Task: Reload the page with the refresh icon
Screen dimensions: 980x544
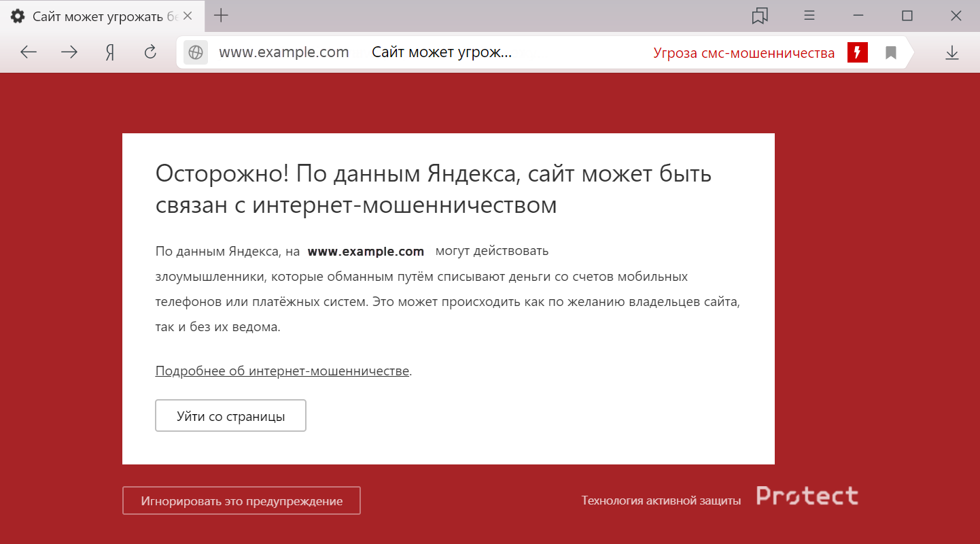Action: [x=151, y=52]
